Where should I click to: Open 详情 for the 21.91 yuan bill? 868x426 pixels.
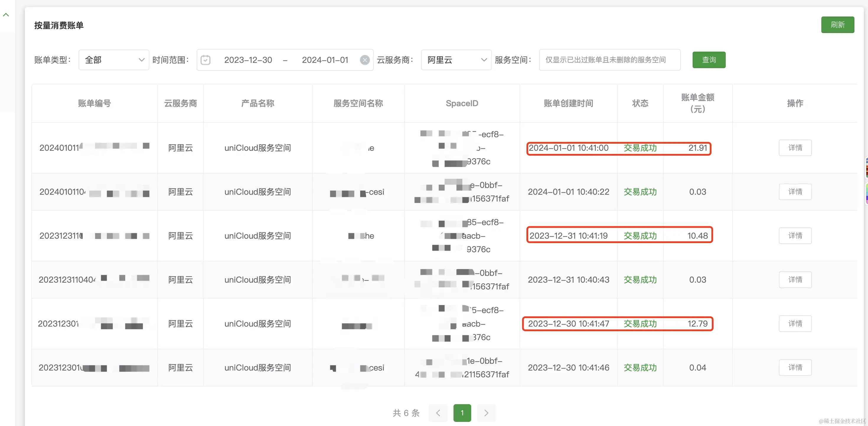(795, 148)
